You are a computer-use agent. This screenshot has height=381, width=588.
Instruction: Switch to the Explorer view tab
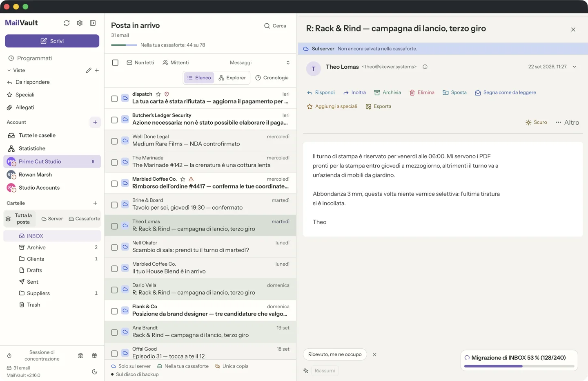coord(232,78)
